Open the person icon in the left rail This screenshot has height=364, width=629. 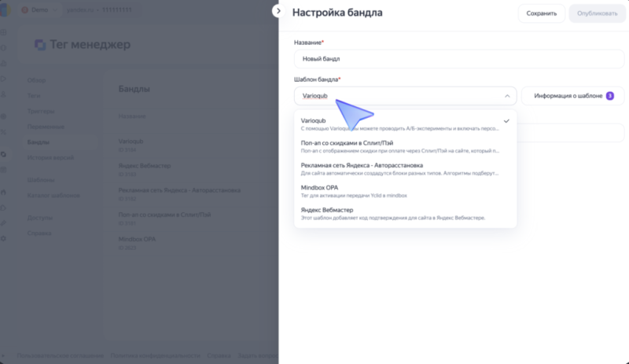4,94
